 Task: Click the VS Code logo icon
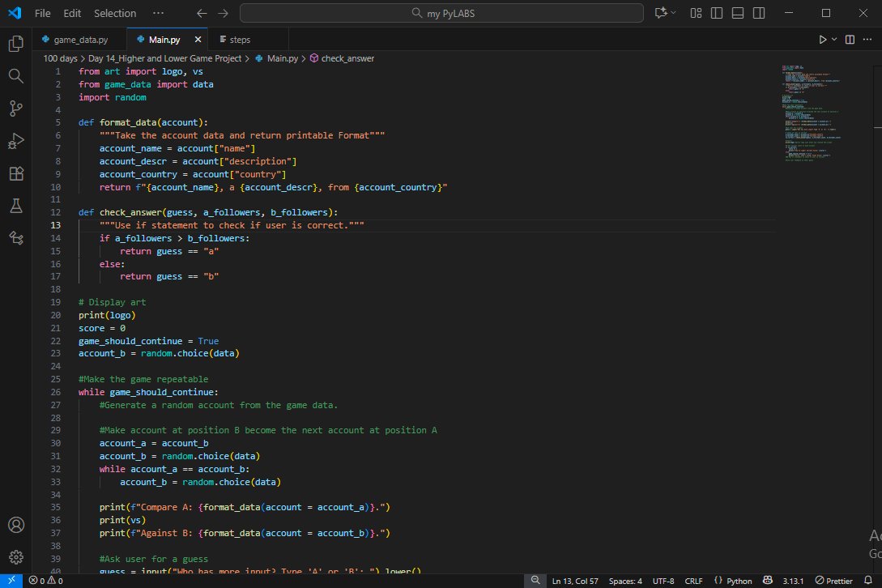click(x=15, y=13)
